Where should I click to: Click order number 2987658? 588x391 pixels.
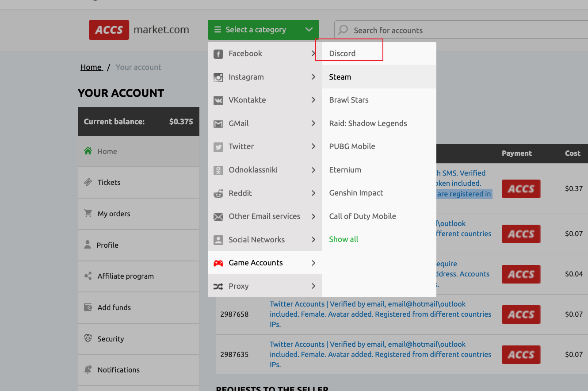coord(234,314)
